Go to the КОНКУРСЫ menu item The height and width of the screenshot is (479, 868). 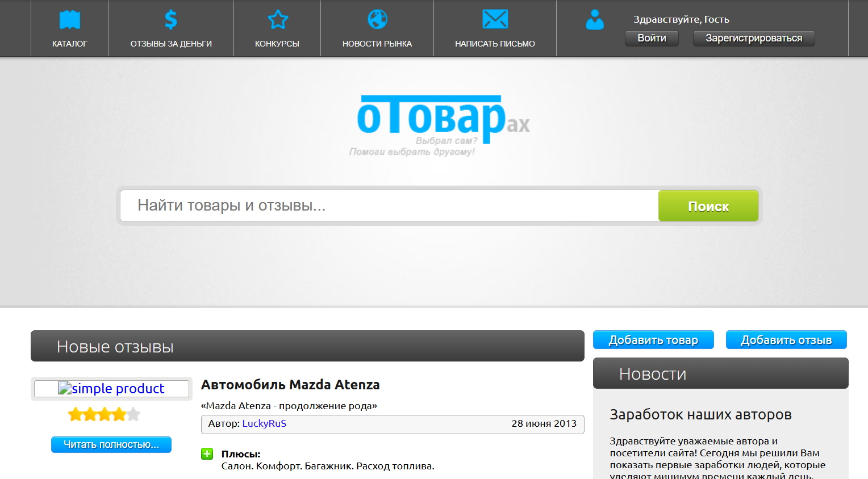[x=277, y=44]
